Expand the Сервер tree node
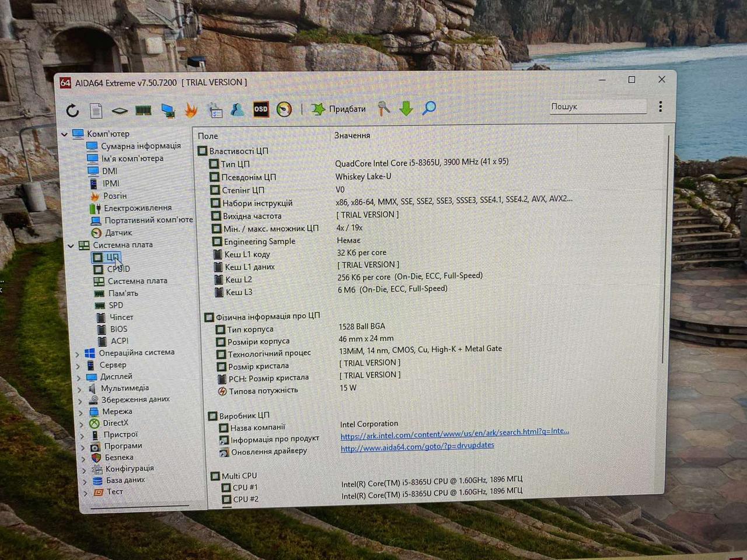747x560 pixels. pyautogui.click(x=78, y=366)
